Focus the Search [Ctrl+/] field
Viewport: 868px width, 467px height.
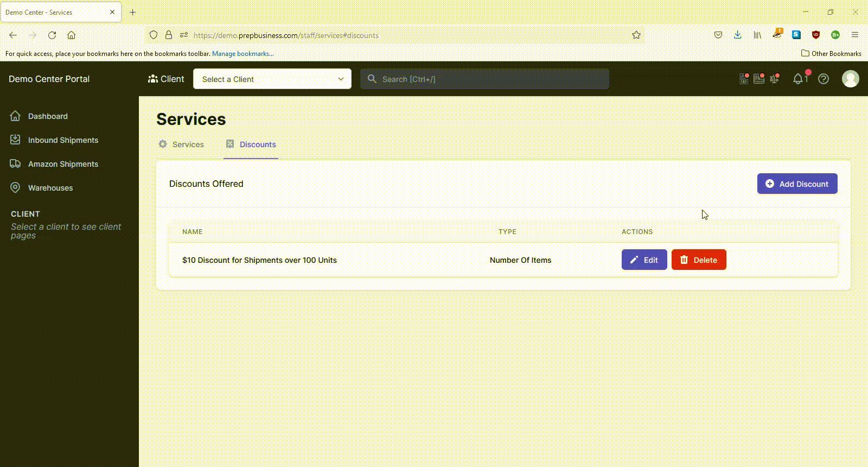485,79
